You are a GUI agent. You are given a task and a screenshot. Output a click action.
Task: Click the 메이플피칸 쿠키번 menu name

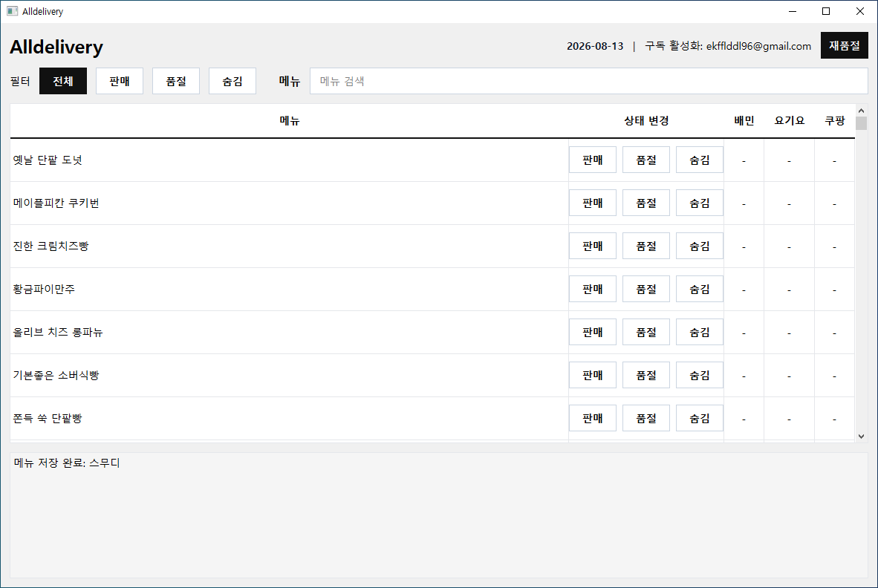pos(56,203)
